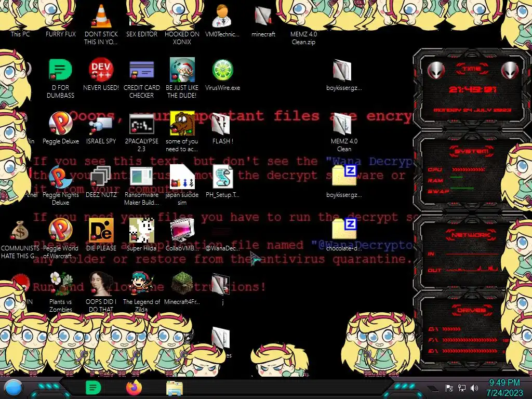The width and height of the screenshot is (532, 399).
Task: Open the DIE PLEASE De icon
Action: (x=101, y=235)
